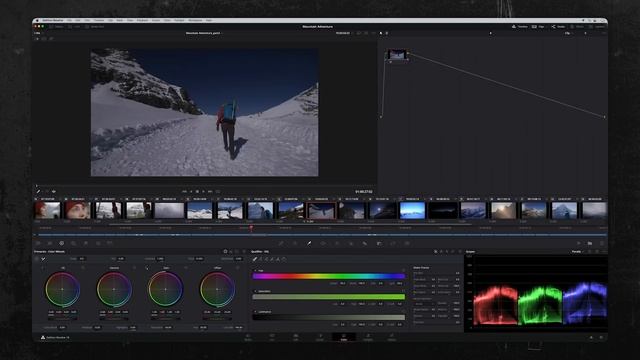Reset the Hue qualifier range

403,271
